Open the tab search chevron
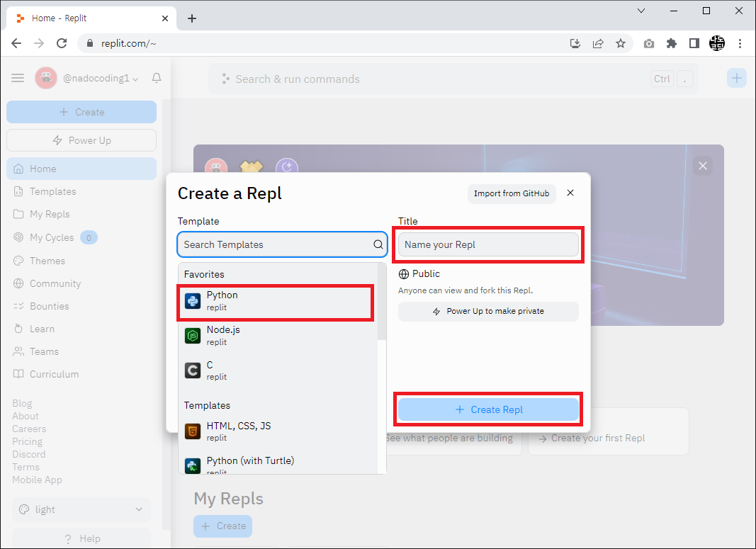Screen dimensions: 756x549 (x=641, y=11)
